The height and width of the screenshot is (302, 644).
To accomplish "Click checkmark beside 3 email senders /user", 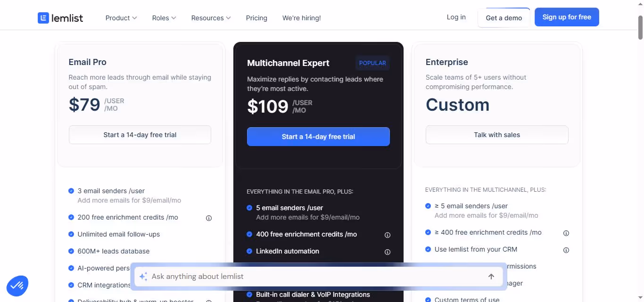I will [x=71, y=191].
